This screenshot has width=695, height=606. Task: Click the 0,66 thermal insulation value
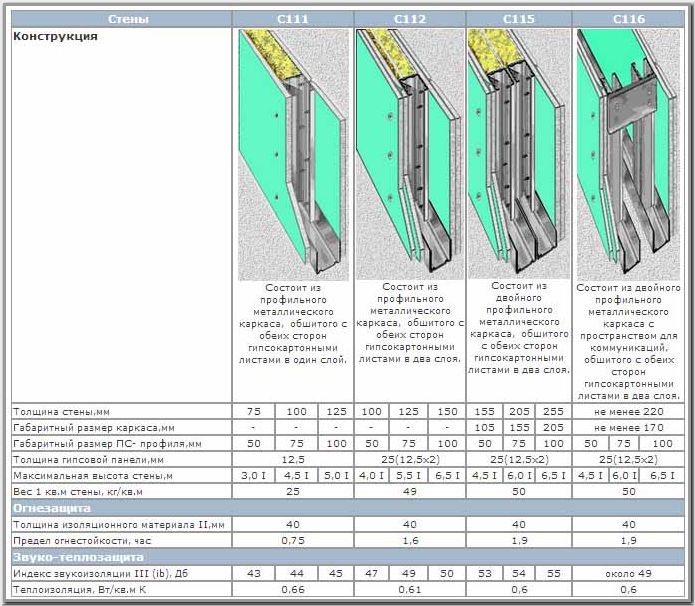[293, 588]
